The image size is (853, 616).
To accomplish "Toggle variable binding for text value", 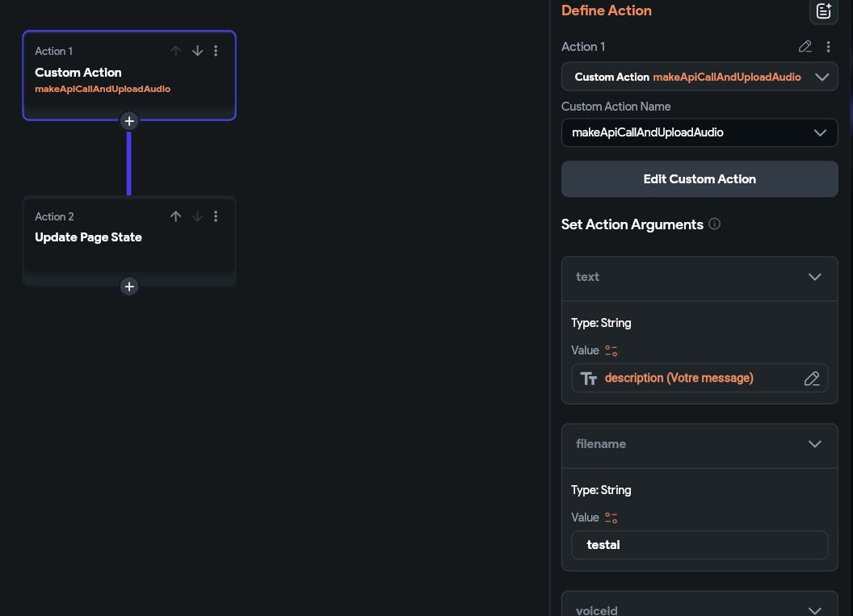I will (x=611, y=350).
